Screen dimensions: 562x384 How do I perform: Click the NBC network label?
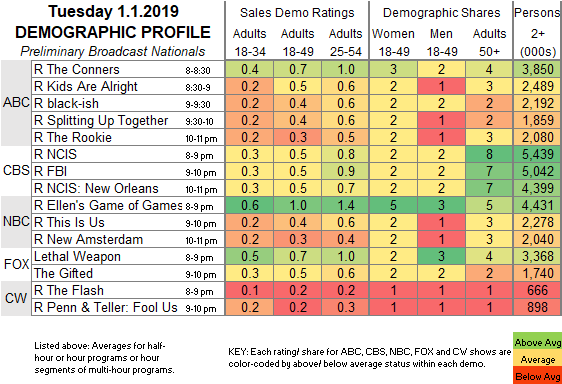[16, 222]
